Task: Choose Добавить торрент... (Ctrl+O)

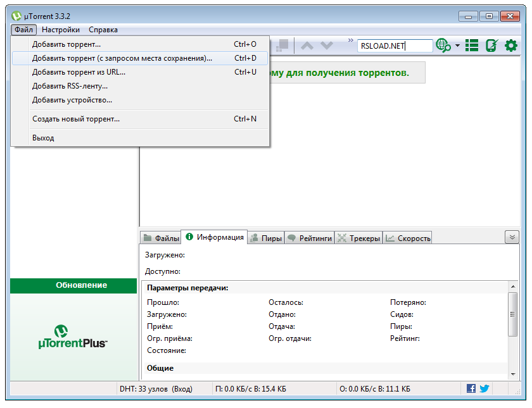Action: click(x=140, y=44)
